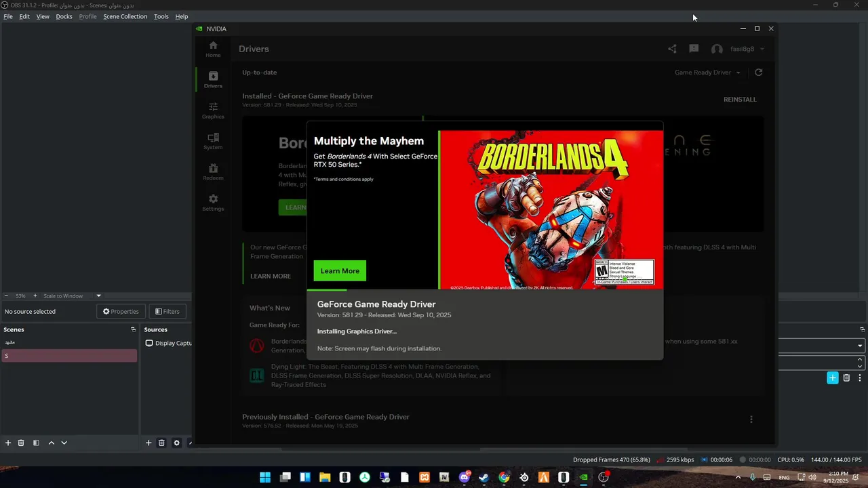Zoom out preview with minus icon
This screenshot has width=868, height=488.
coord(6,296)
